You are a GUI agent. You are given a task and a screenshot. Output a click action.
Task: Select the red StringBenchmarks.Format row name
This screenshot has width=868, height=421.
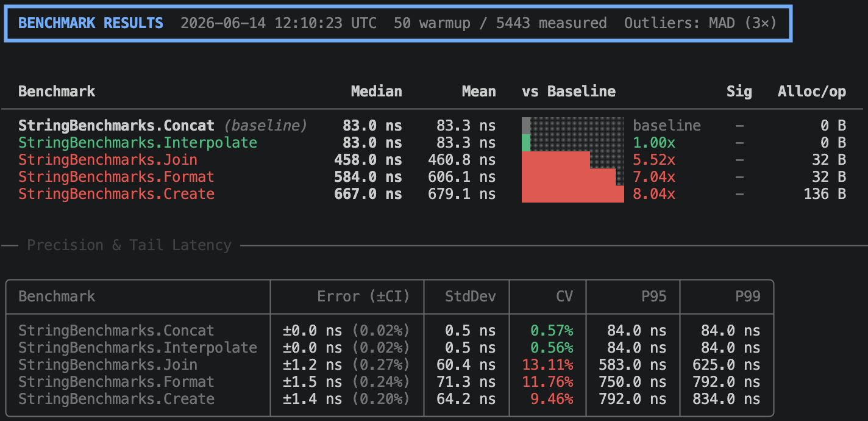click(x=116, y=177)
